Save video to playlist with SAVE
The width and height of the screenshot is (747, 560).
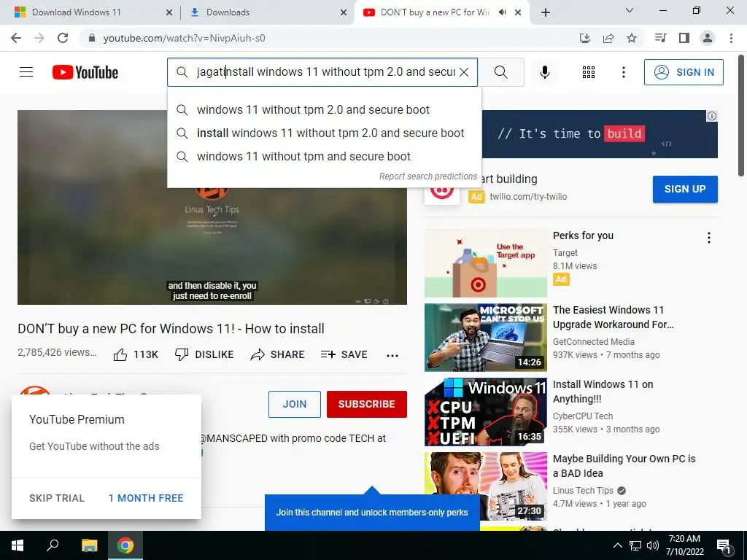click(x=344, y=354)
